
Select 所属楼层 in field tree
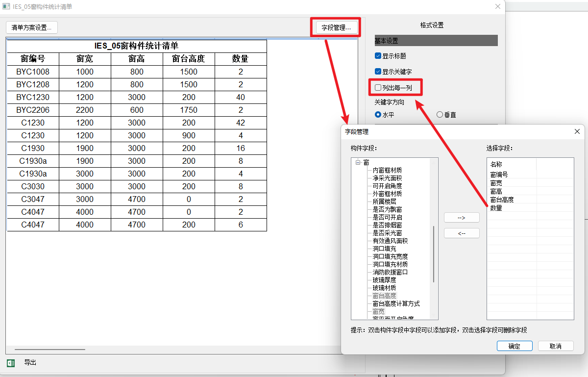tap(384, 201)
